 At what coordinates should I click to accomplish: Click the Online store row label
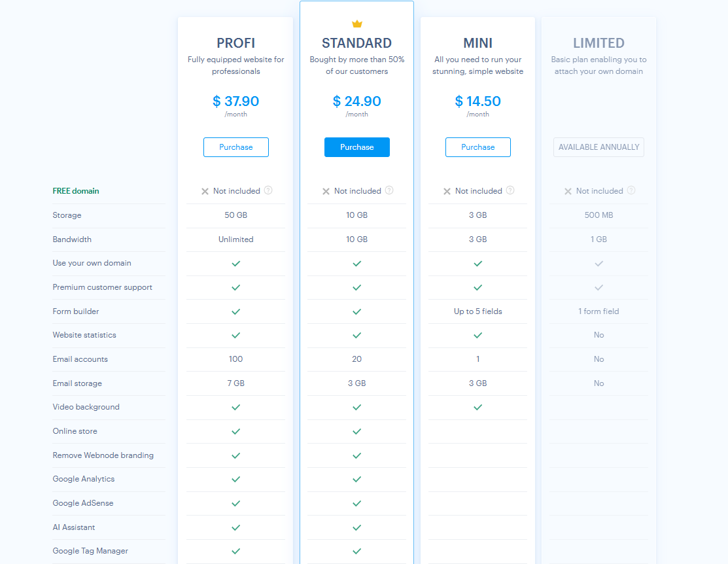pyautogui.click(x=75, y=431)
